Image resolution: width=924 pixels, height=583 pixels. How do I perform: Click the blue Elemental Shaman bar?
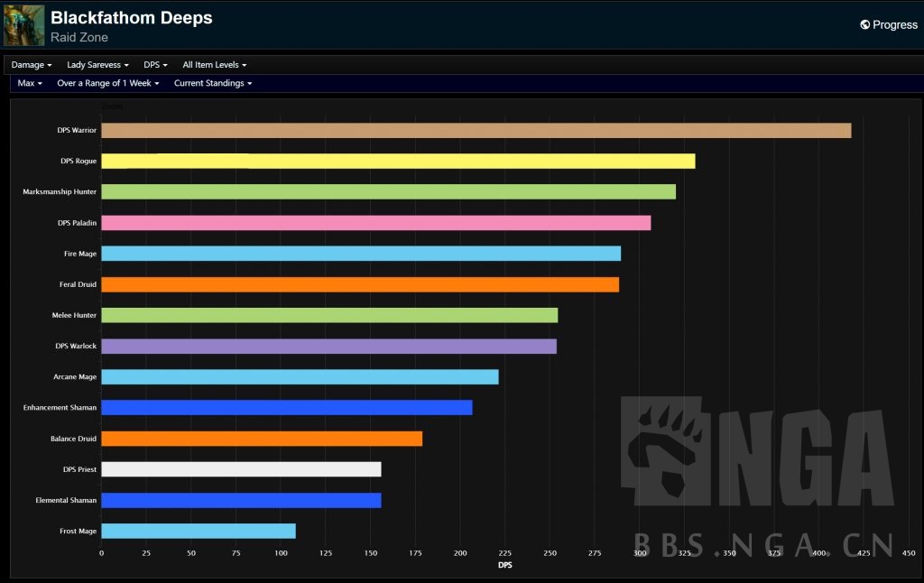[241, 501]
